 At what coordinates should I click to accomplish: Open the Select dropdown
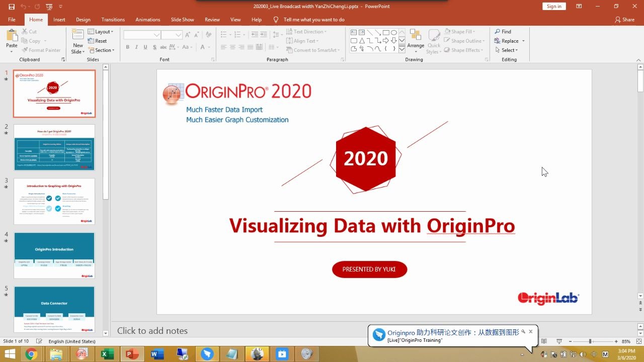[506, 50]
